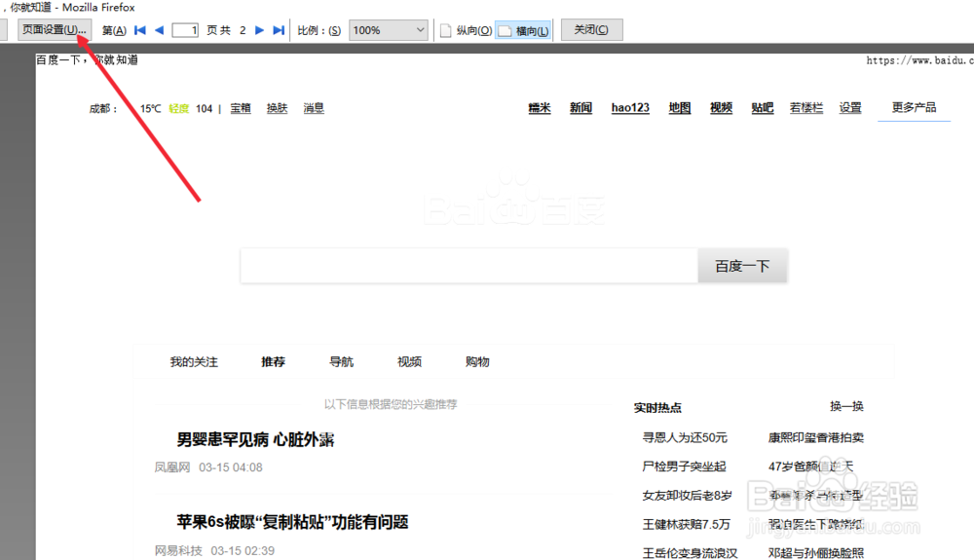This screenshot has width=974, height=560.
Task: Open the 糯米 link
Action: coord(540,107)
